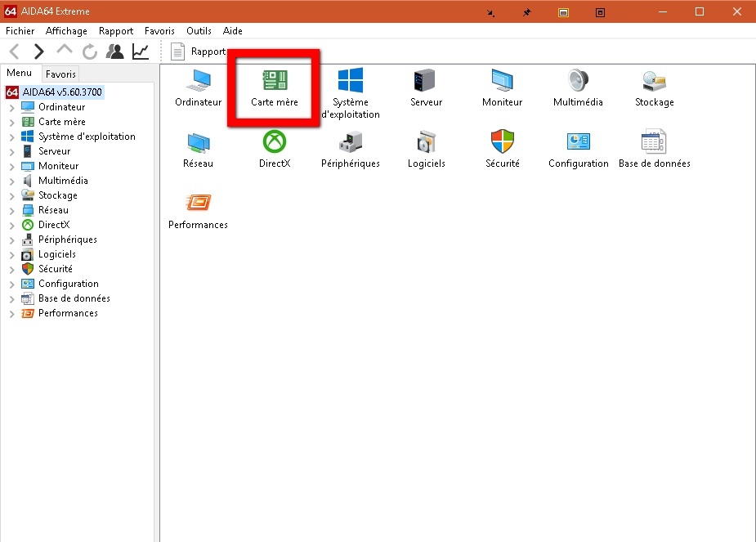
Task: Go up one level with the up arrow
Action: click(x=64, y=50)
